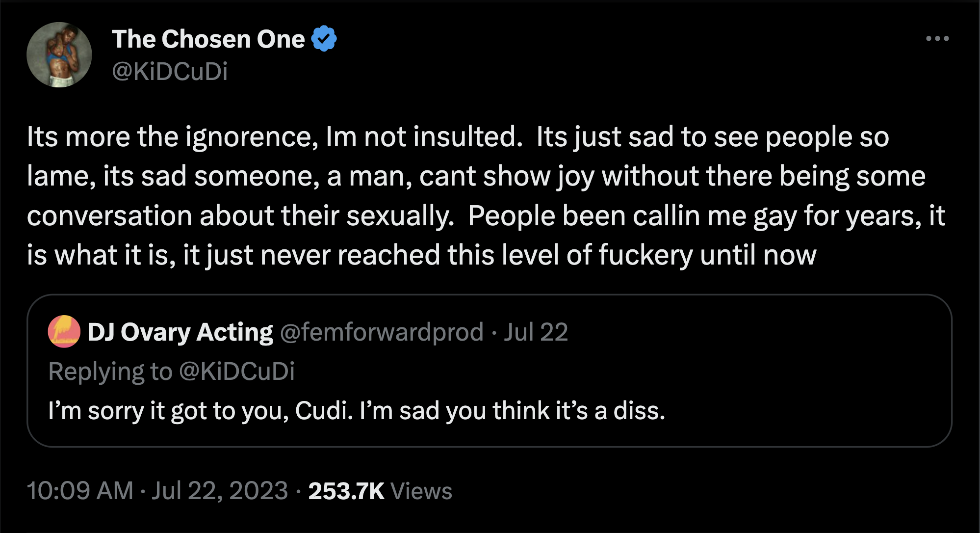Click Kid Cudi's profile picture
This screenshot has height=533, width=980.
point(59,54)
